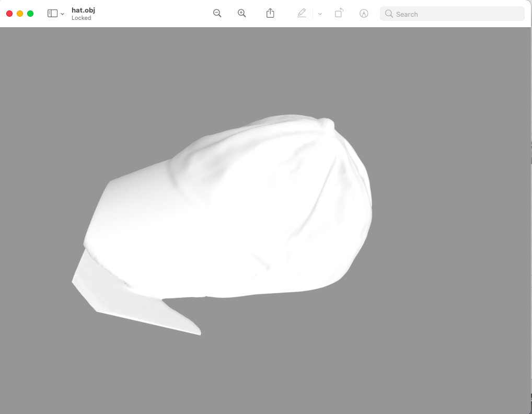The image size is (532, 414).
Task: Close the Preview window
Action: coord(9,14)
